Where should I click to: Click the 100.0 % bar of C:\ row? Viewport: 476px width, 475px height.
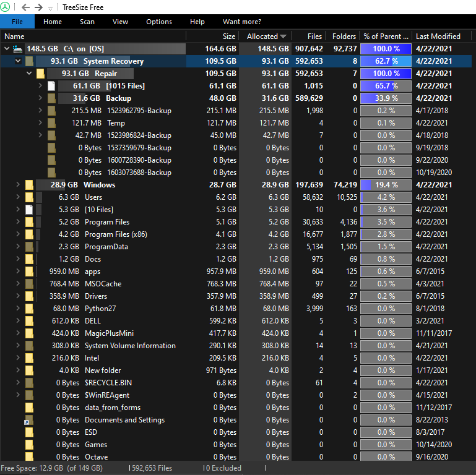coord(386,49)
